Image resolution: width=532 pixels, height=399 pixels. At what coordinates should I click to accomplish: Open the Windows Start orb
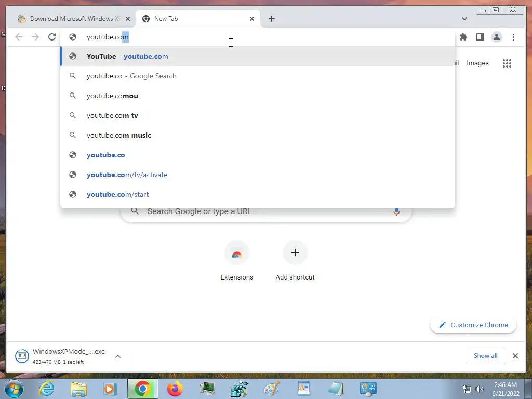(14, 389)
